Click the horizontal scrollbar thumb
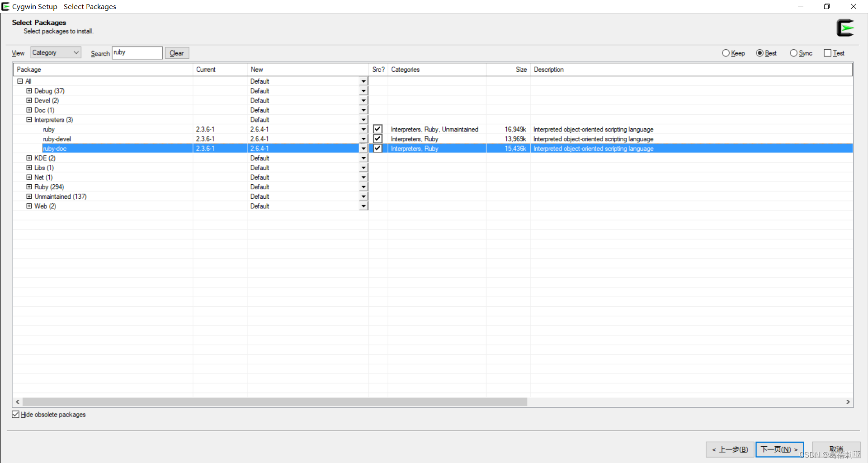 275,402
